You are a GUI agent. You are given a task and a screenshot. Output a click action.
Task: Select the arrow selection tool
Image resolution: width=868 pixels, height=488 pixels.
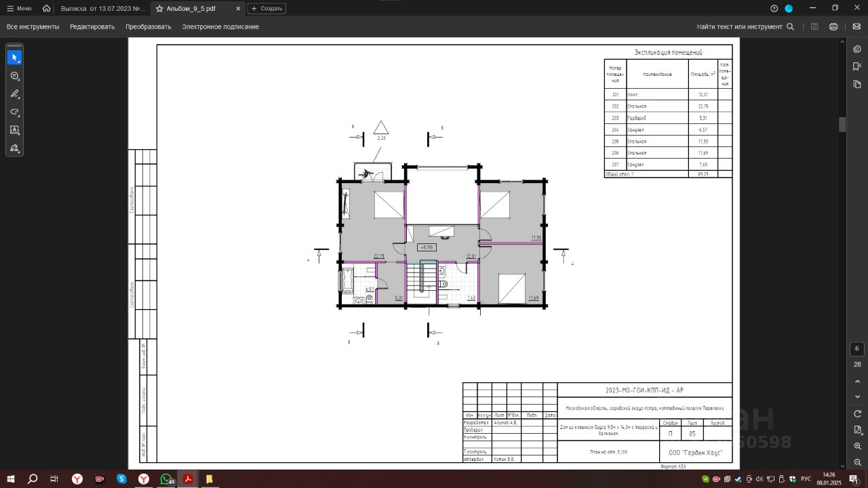pyautogui.click(x=14, y=58)
